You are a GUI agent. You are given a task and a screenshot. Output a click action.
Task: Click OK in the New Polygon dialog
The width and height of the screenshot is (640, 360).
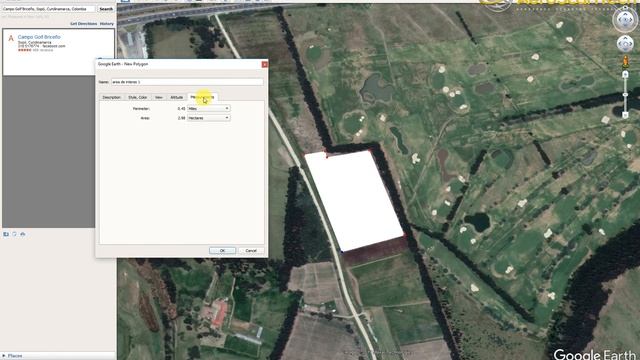(222, 251)
